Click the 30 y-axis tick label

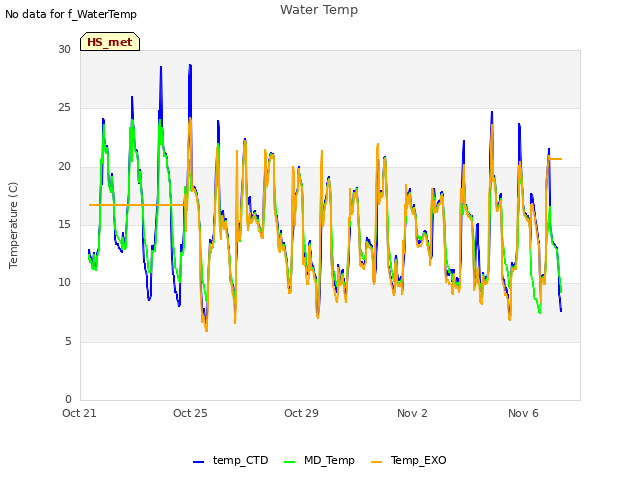64,49
